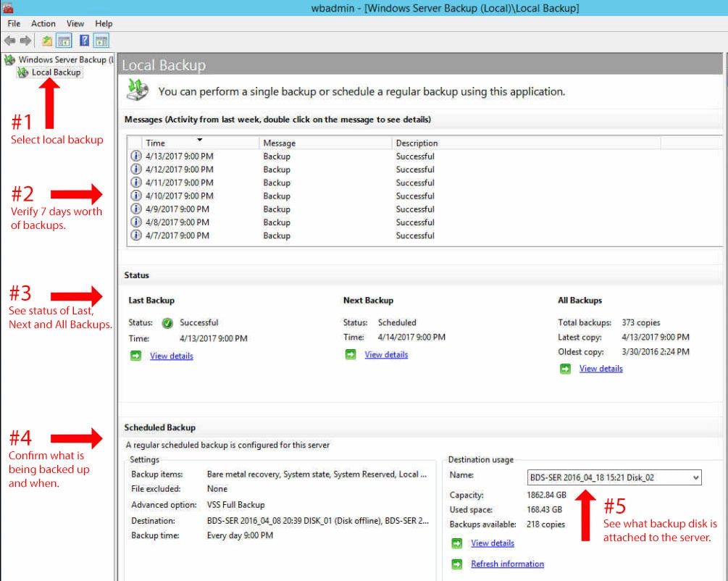
Task: Open the backup disk Name dropdown
Action: [x=614, y=477]
